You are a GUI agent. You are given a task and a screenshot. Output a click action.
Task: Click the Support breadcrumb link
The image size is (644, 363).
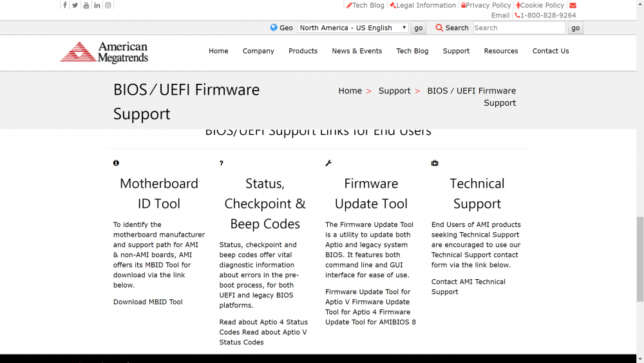coord(394,91)
